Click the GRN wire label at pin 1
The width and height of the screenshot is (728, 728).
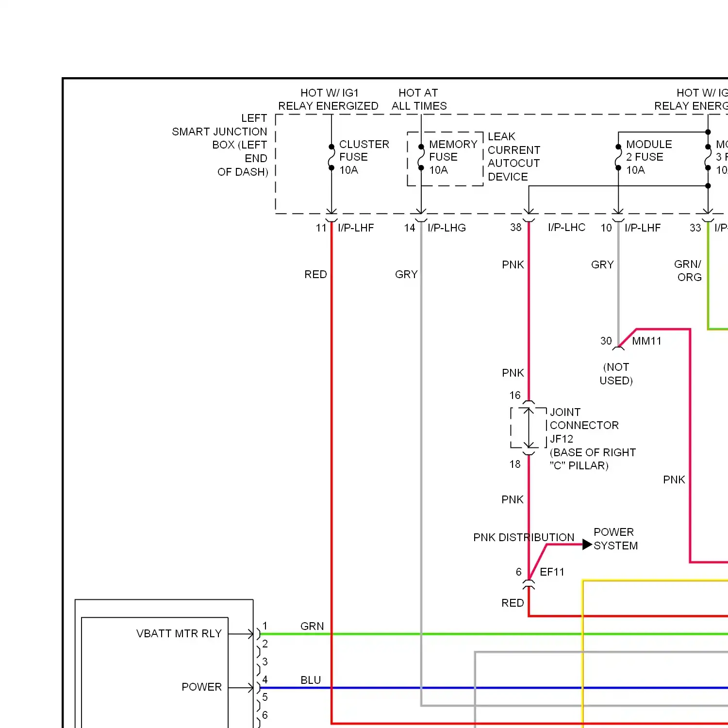(x=312, y=626)
